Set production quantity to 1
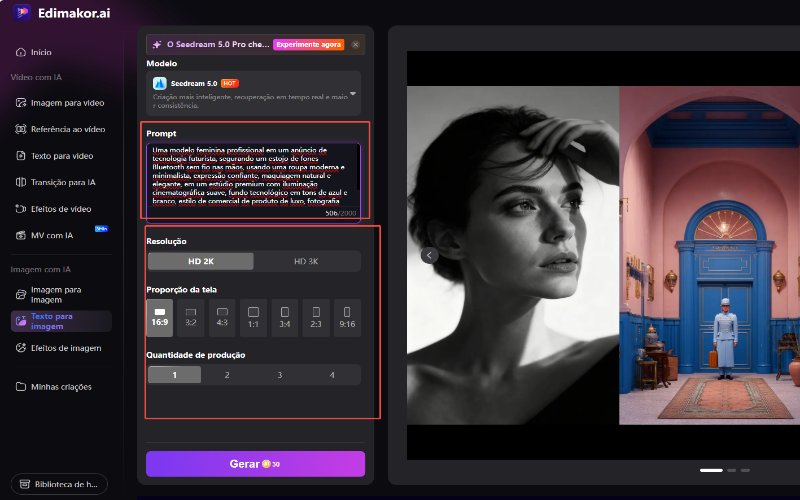The image size is (800, 500). click(x=174, y=375)
